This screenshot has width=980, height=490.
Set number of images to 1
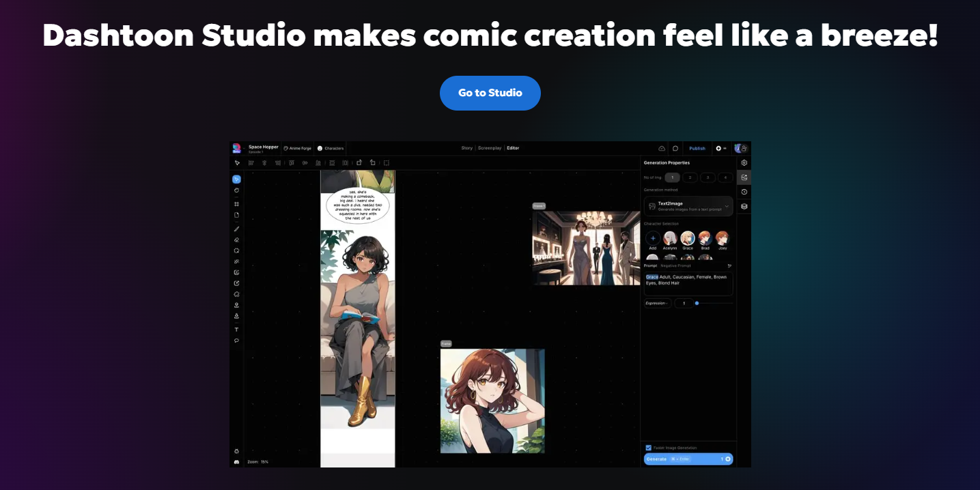pos(672,177)
